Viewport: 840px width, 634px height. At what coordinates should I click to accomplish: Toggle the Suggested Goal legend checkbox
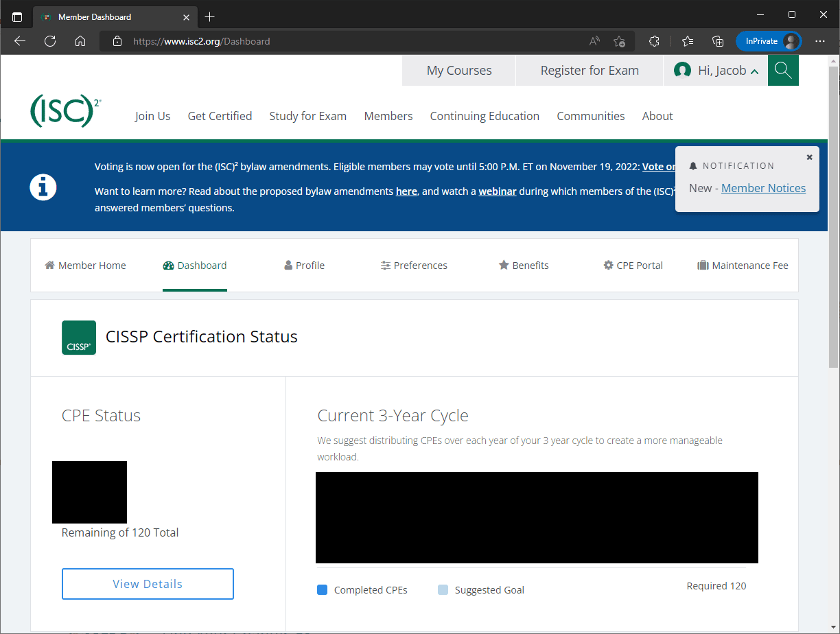point(443,589)
